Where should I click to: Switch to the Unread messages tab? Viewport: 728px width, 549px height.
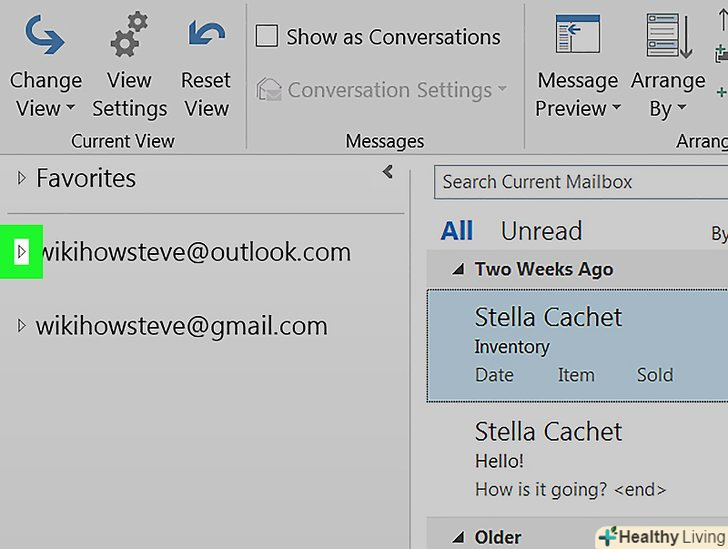tap(541, 232)
